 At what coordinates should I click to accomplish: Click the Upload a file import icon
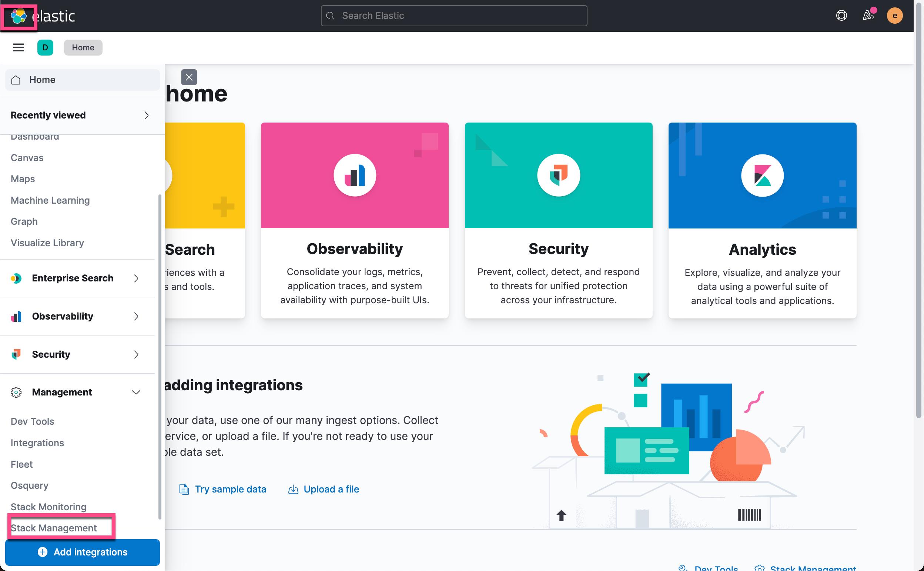click(293, 489)
